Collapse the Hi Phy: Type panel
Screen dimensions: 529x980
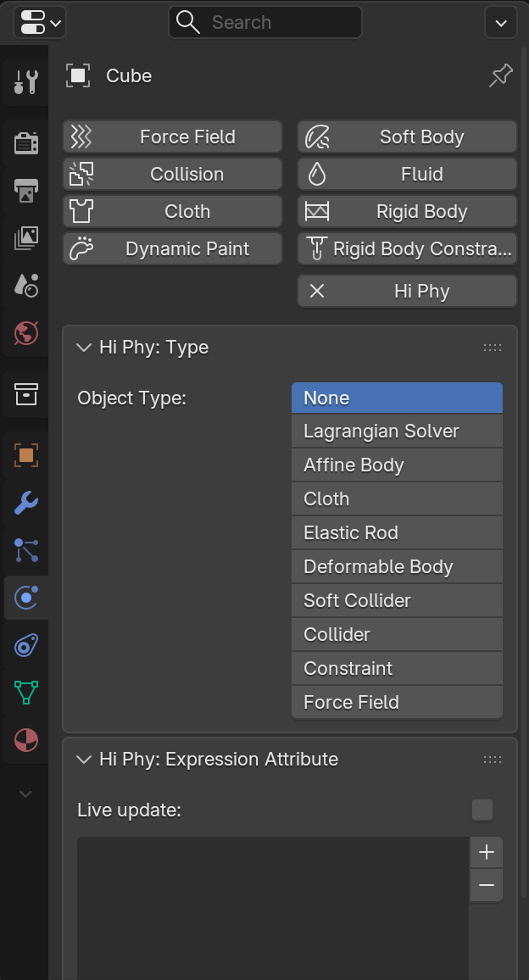(83, 348)
